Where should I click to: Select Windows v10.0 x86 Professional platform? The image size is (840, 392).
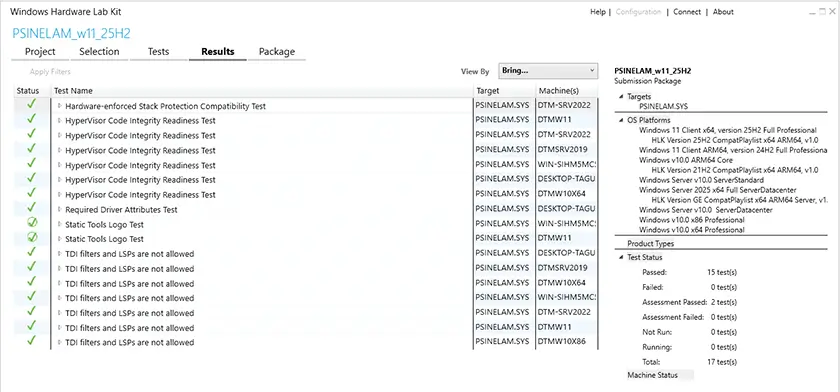point(692,220)
